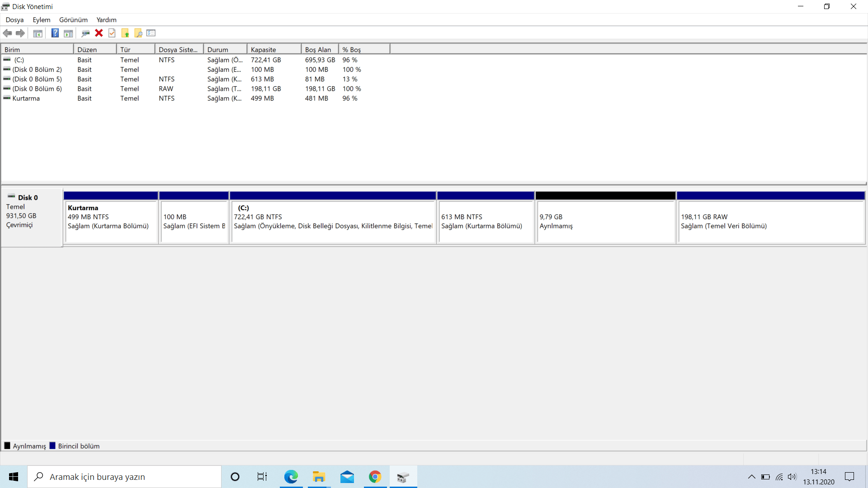Open Google Chrome from taskbar

click(375, 477)
